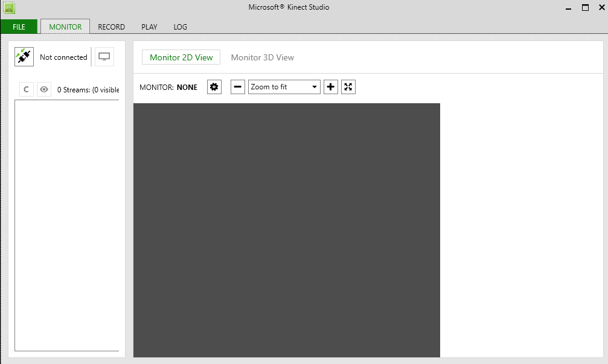Select Zoom to fit in the zoom control
Image resolution: width=608 pixels, height=364 pixels.
pos(284,86)
